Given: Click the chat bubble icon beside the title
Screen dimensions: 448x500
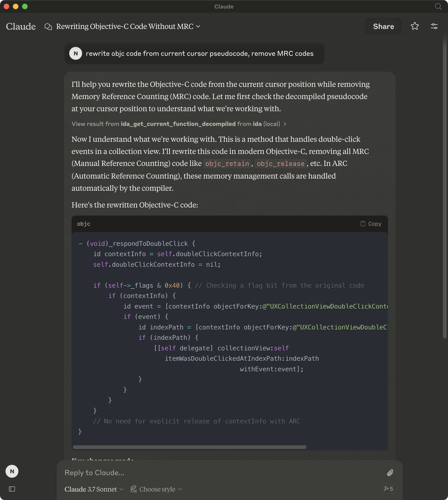Looking at the screenshot, I should click(x=48, y=26).
